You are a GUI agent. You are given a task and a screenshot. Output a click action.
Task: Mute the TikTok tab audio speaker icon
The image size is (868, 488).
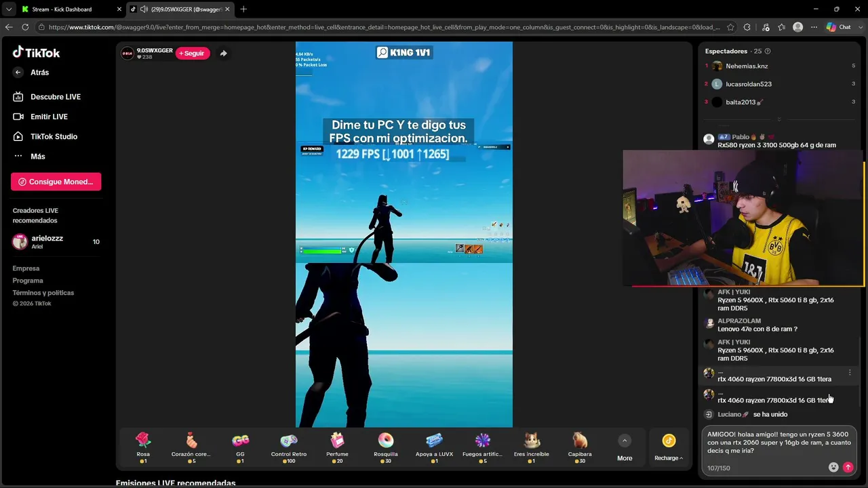click(x=144, y=9)
